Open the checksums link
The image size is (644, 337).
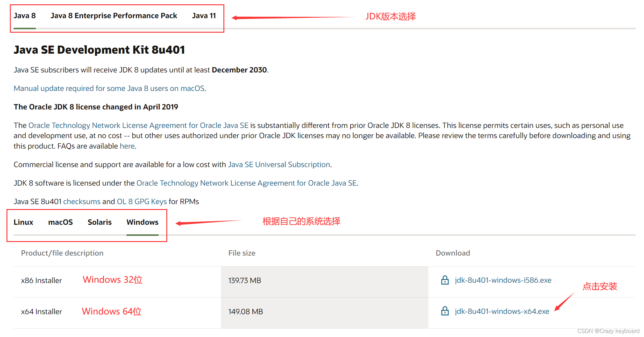click(82, 202)
